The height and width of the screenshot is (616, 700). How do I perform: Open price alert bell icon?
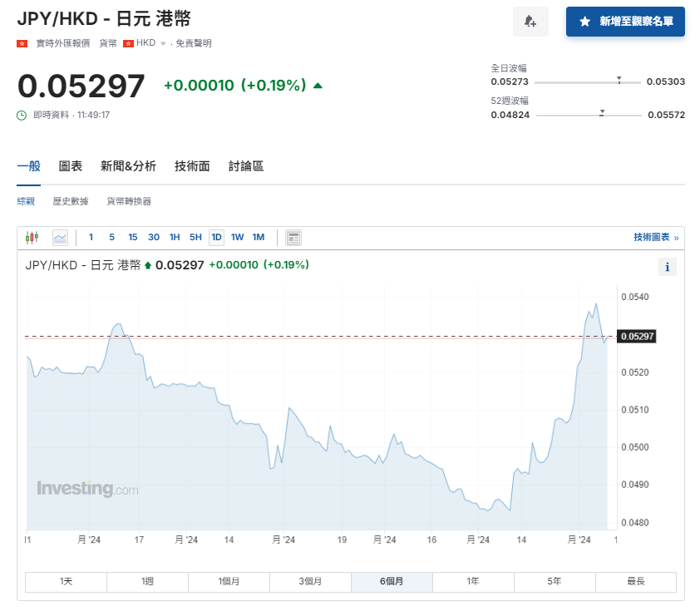(x=530, y=22)
